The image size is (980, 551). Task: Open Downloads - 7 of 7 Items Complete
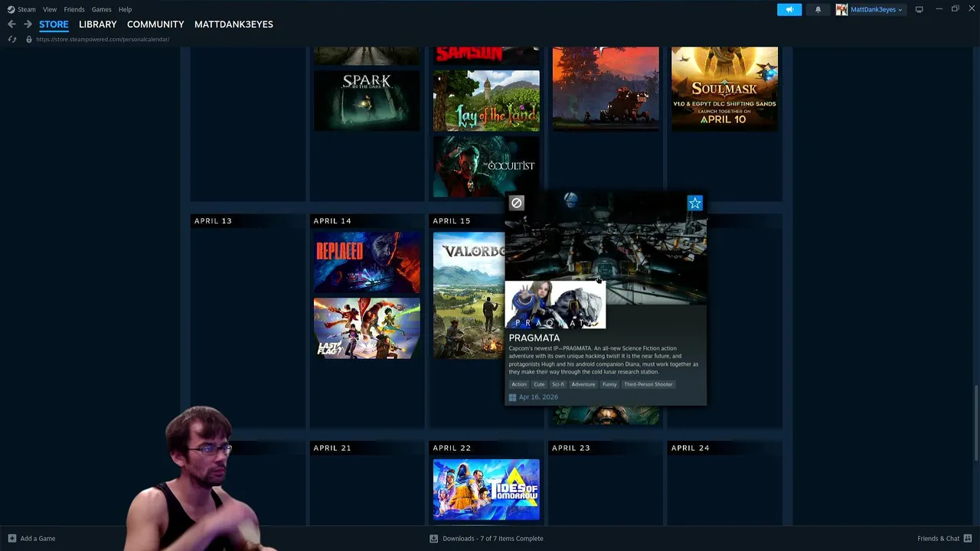pyautogui.click(x=492, y=538)
